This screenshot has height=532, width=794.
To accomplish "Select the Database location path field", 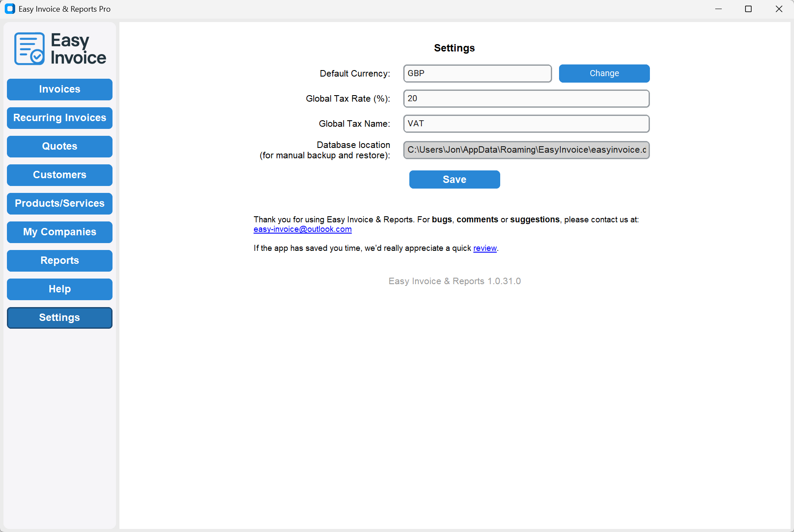I will [x=526, y=150].
